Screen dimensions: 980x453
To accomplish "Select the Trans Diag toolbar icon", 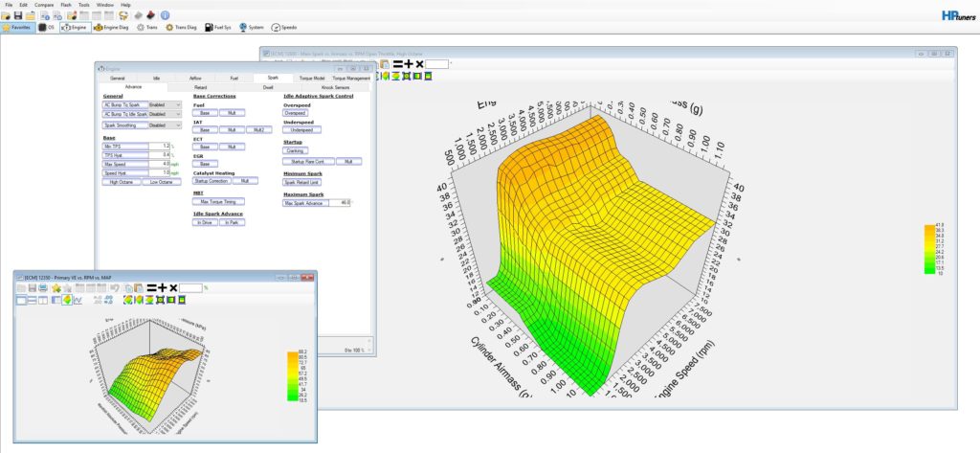I will coord(181,28).
